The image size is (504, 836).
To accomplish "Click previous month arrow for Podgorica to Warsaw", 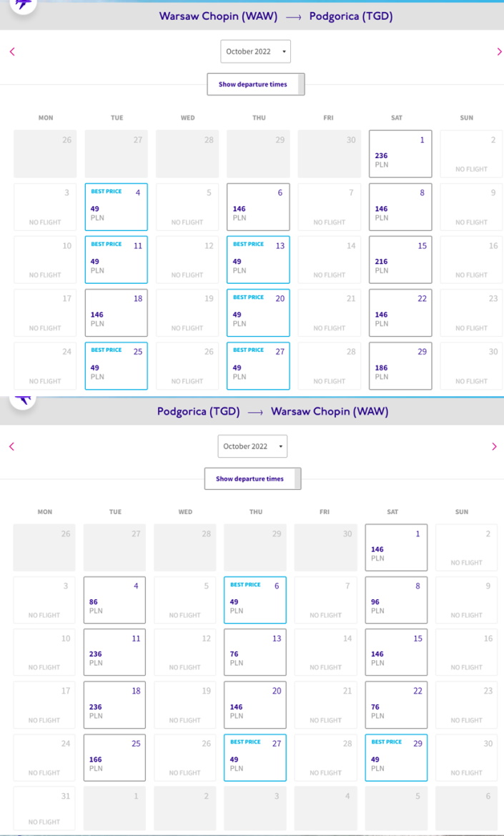I will click(x=11, y=446).
